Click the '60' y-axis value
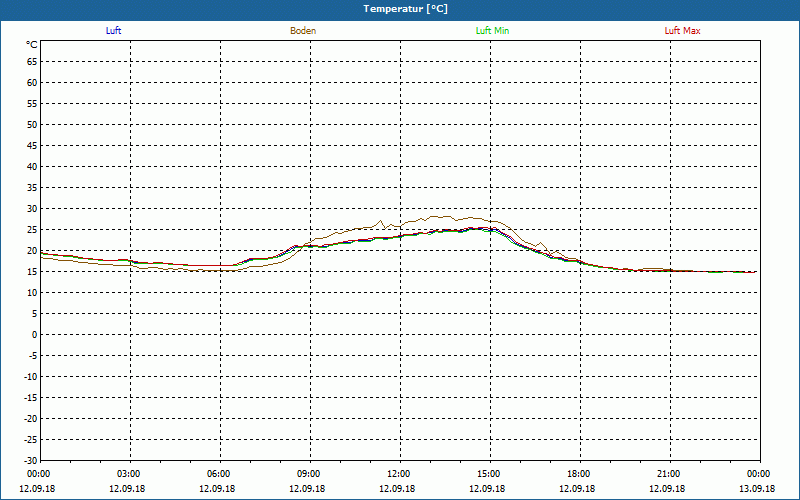Viewport: 800px width, 500px height. coord(32,83)
